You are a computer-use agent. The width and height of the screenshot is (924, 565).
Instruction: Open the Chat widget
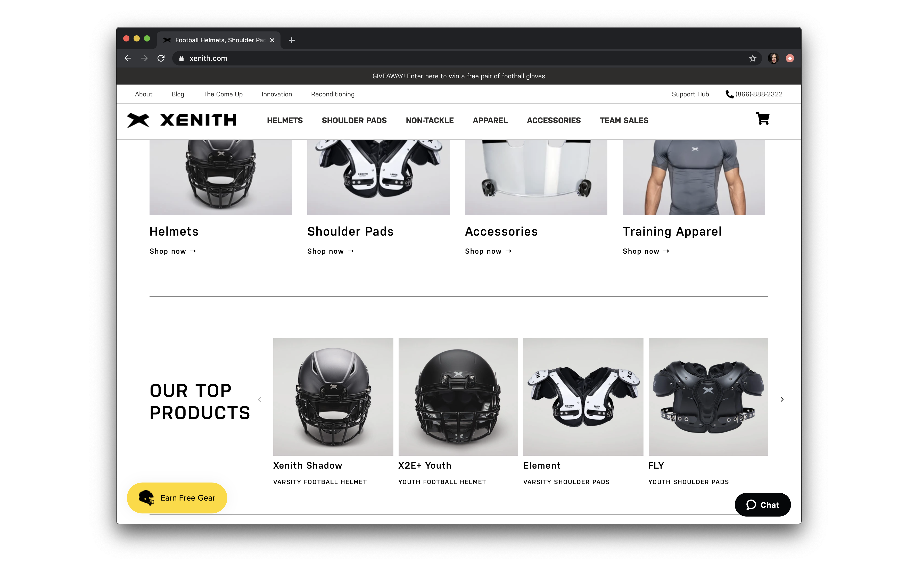(x=762, y=505)
